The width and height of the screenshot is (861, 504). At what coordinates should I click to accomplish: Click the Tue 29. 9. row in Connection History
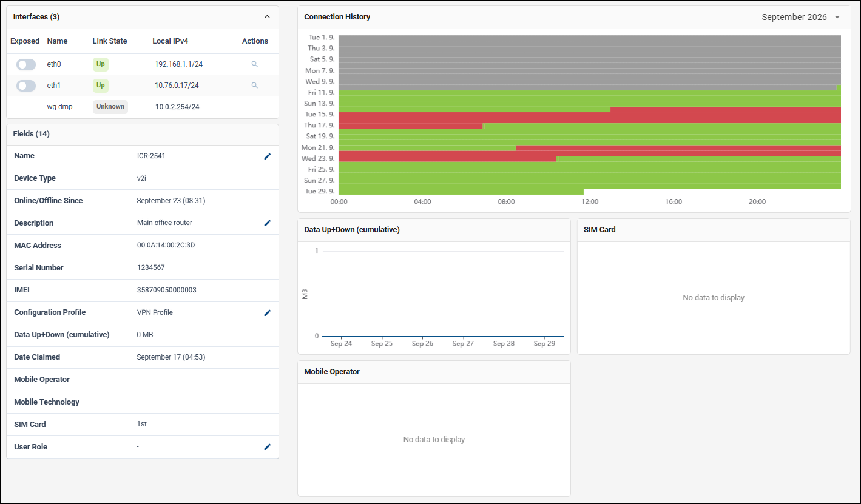tap(590, 192)
